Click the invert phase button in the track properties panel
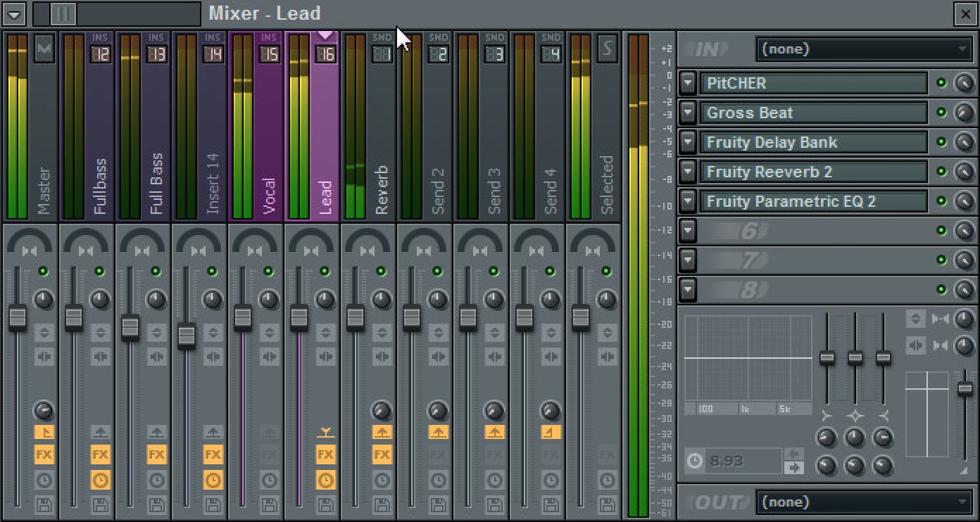Screen dimensions: 980x522 pos(915,319)
